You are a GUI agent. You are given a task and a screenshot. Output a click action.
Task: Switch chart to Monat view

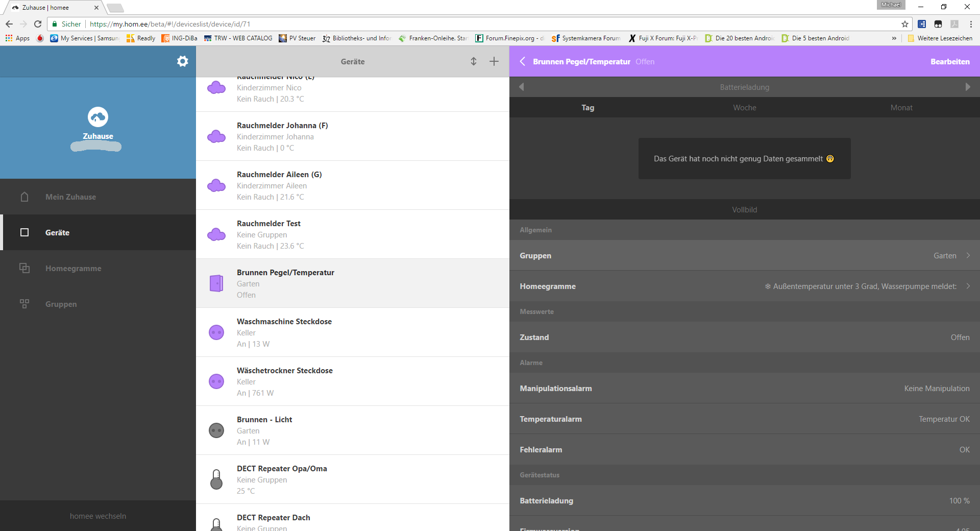point(901,108)
